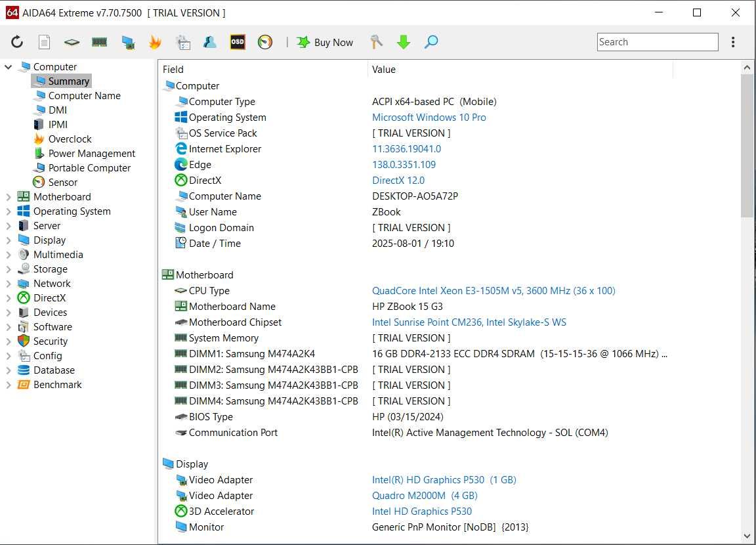The width and height of the screenshot is (756, 545).
Task: Open the Report page icon
Action: click(x=45, y=42)
